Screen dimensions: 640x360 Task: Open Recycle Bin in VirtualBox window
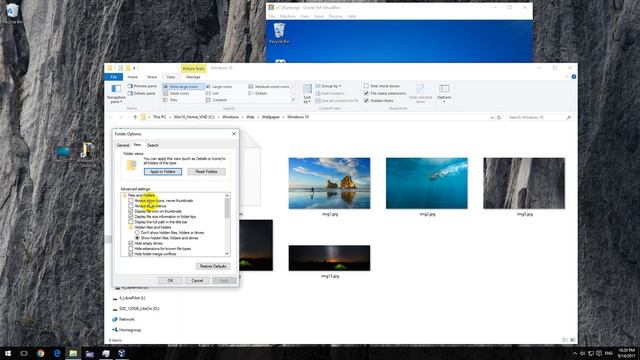click(x=279, y=33)
